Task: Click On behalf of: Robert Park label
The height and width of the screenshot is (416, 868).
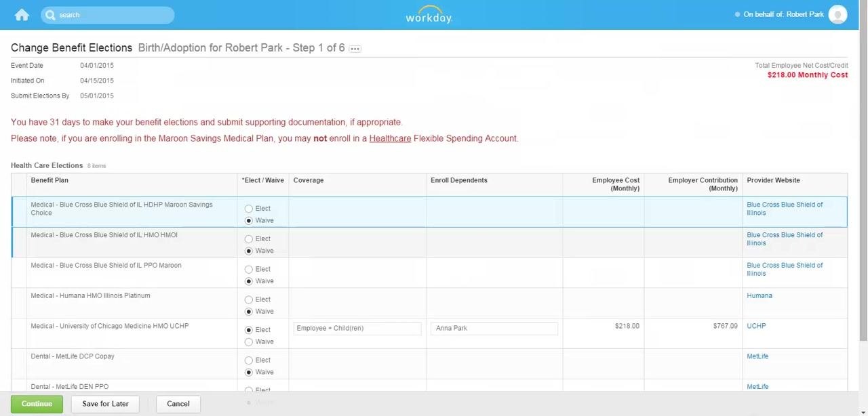Action: pyautogui.click(x=783, y=14)
